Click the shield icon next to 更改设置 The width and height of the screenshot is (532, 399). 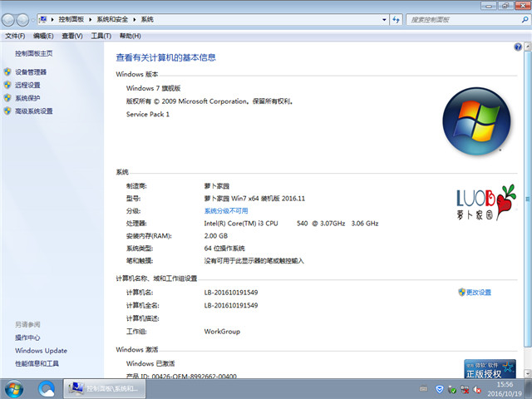(x=461, y=292)
